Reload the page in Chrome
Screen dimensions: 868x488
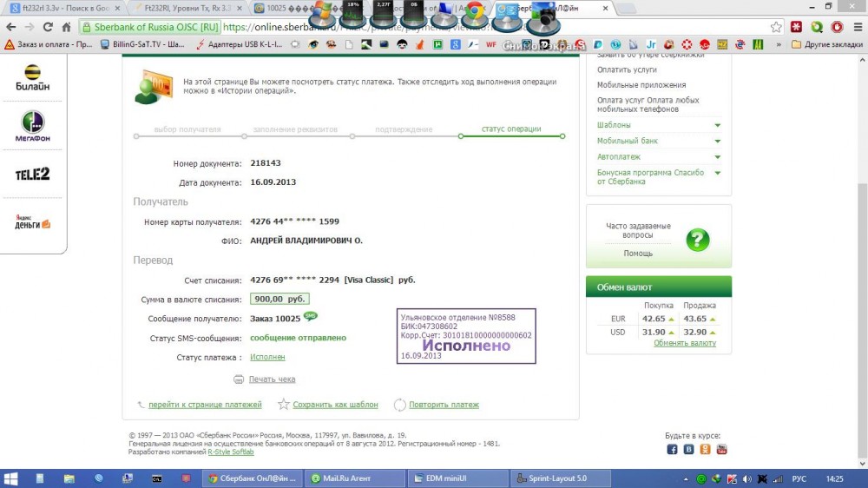pos(48,27)
